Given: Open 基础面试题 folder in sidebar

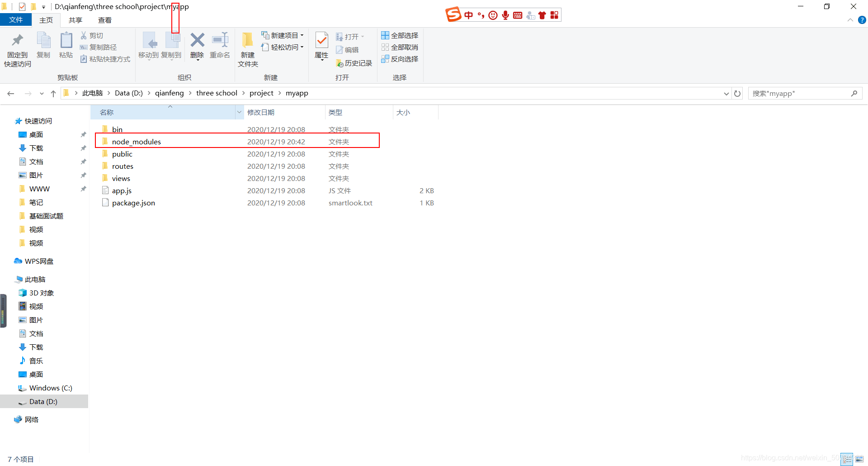Looking at the screenshot, I should tap(46, 216).
